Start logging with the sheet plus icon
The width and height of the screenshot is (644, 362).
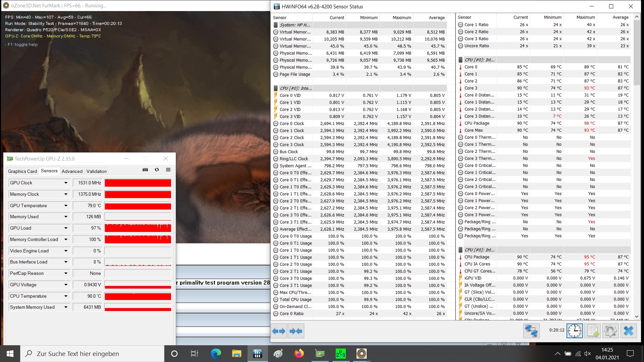[x=593, y=331]
